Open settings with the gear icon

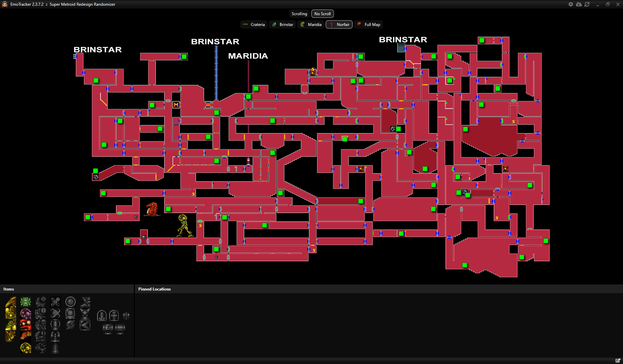(x=571, y=4)
